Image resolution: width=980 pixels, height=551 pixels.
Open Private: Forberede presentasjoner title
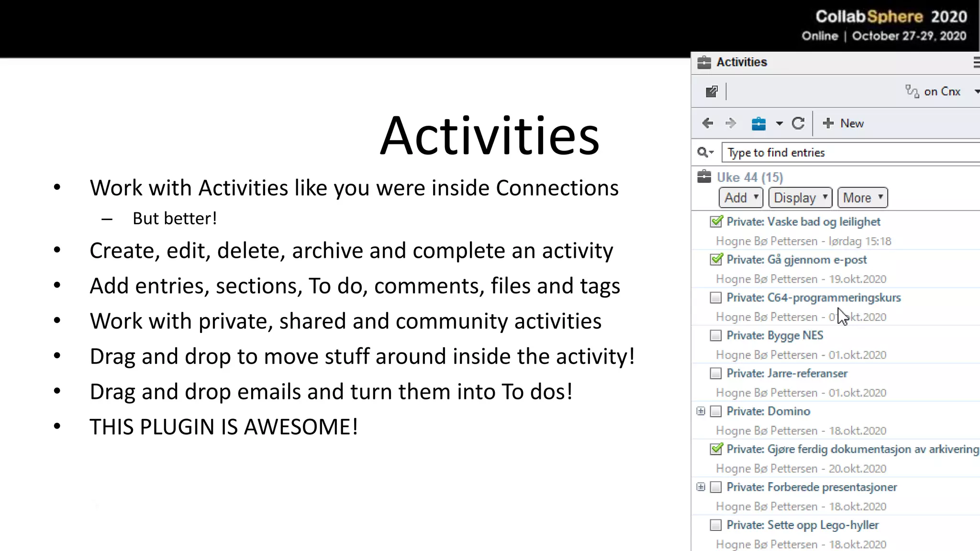812,487
